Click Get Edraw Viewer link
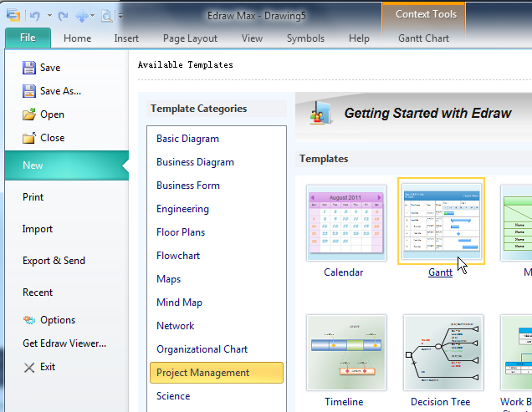Image resolution: width=532 pixels, height=412 pixels. 64,343
